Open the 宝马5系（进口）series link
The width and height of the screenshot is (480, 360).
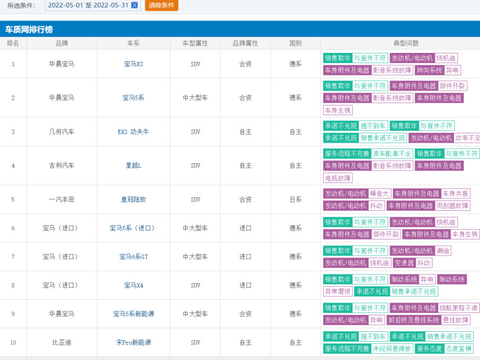[132, 228]
